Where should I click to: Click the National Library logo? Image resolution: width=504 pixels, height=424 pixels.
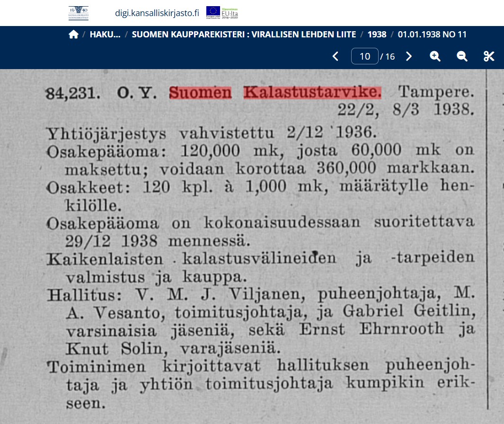pos(79,13)
